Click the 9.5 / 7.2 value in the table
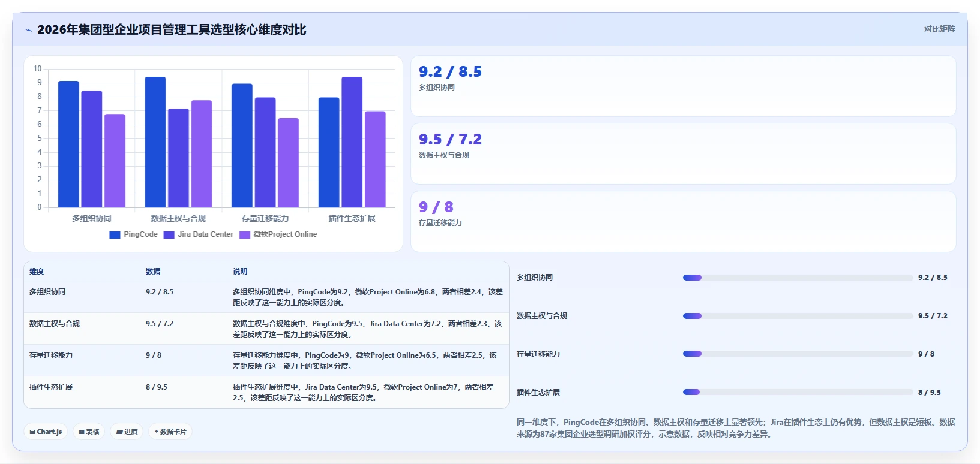The image size is (980, 464). [159, 324]
